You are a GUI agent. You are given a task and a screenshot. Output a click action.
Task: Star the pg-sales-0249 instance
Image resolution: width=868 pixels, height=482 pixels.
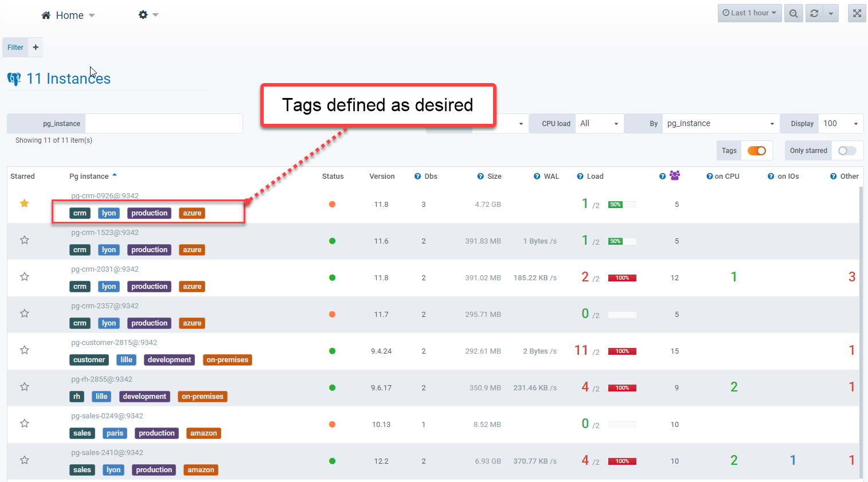click(x=25, y=424)
